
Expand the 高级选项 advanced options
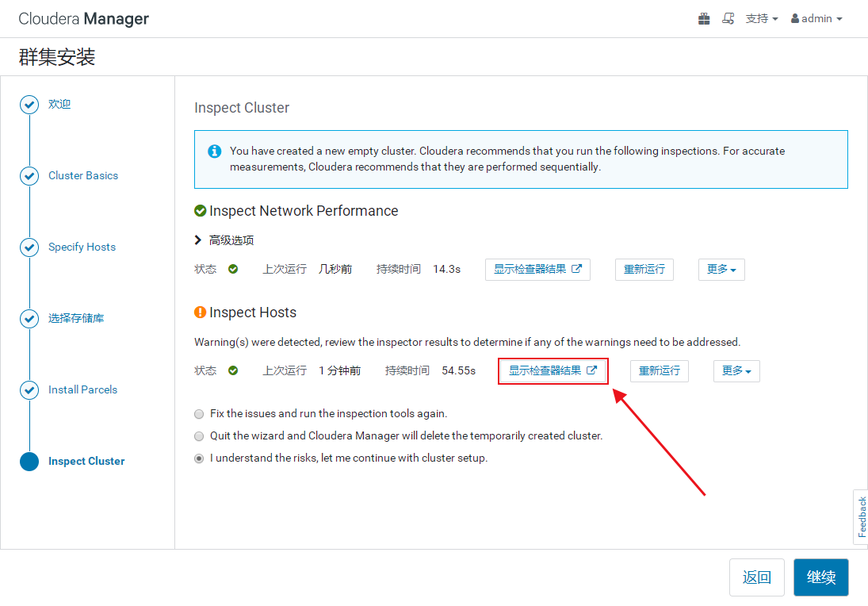coord(224,240)
